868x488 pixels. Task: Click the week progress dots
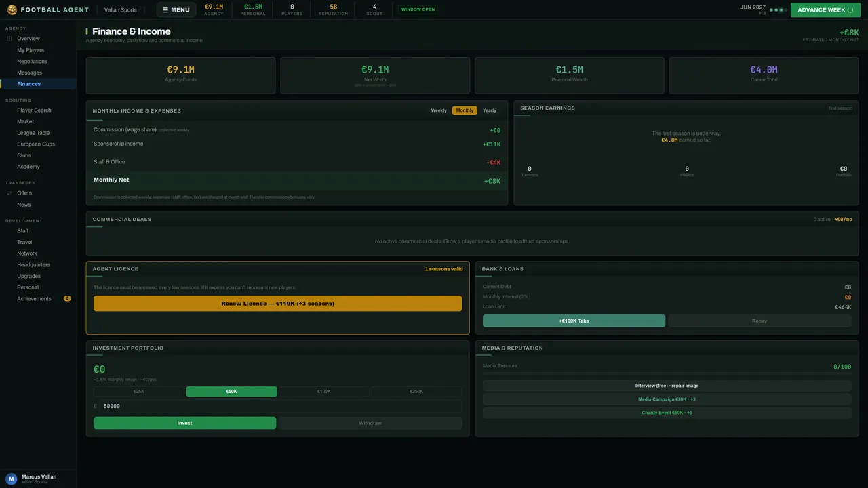click(x=778, y=10)
